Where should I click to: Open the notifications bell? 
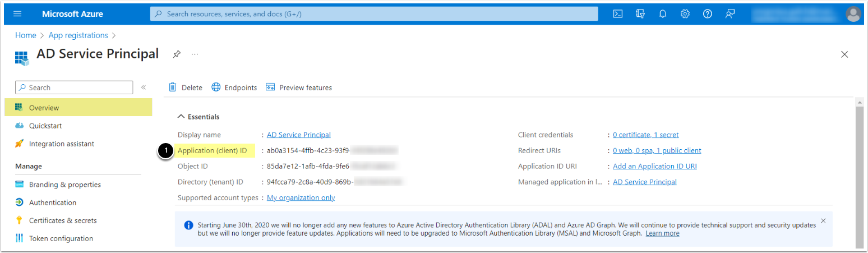662,14
